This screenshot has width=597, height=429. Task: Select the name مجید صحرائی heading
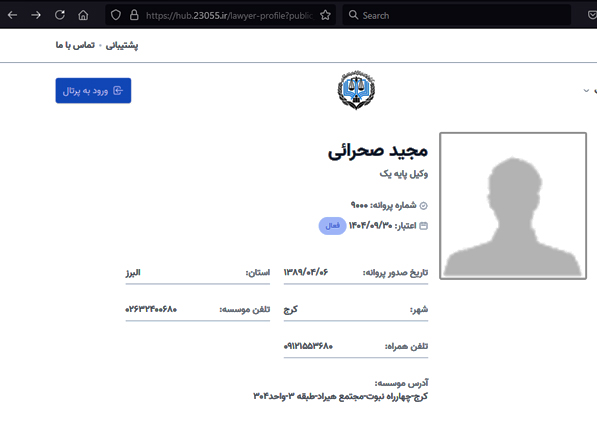(378, 151)
